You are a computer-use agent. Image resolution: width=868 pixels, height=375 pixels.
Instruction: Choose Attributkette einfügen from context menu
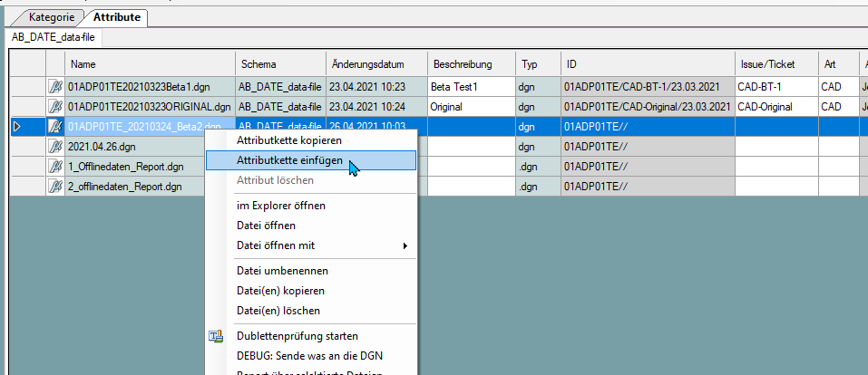click(310, 160)
